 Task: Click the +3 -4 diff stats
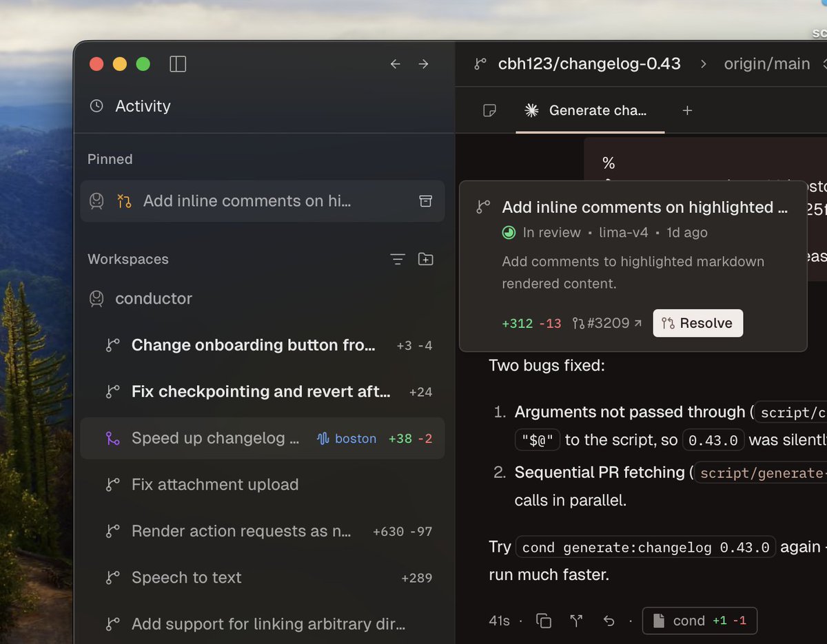pos(415,346)
